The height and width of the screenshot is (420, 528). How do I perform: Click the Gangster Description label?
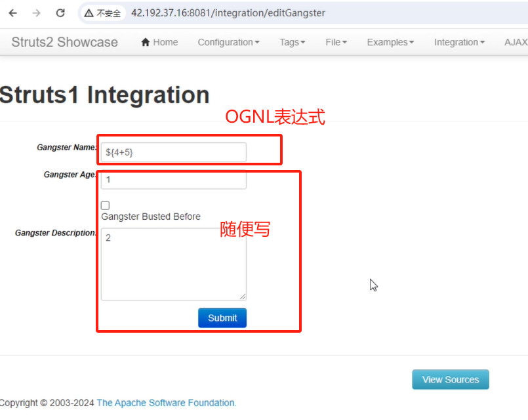click(x=56, y=233)
